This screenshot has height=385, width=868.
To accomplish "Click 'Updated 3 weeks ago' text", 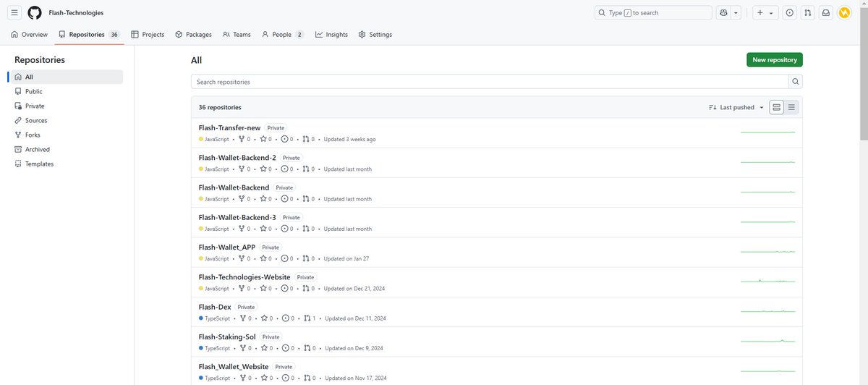I will (349, 139).
